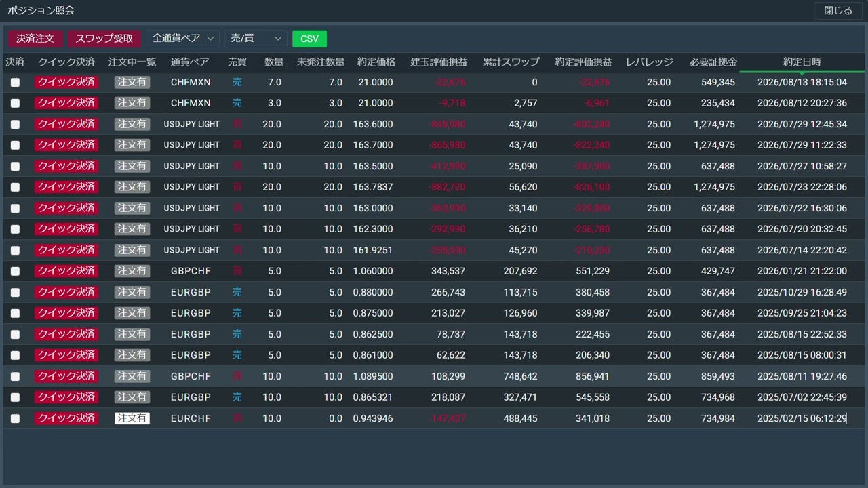
Task: Open 注文有 for USDJPY LIGHT 163.7837
Action: (132, 187)
